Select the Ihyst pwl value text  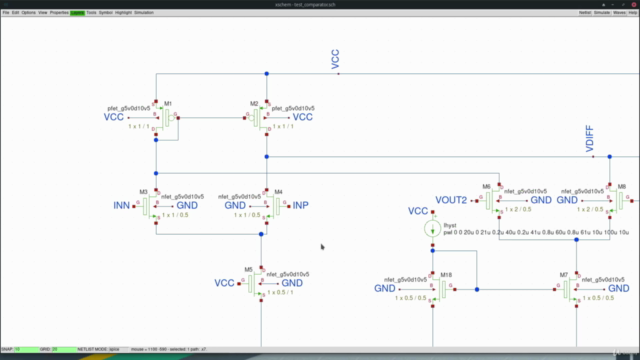point(536,232)
